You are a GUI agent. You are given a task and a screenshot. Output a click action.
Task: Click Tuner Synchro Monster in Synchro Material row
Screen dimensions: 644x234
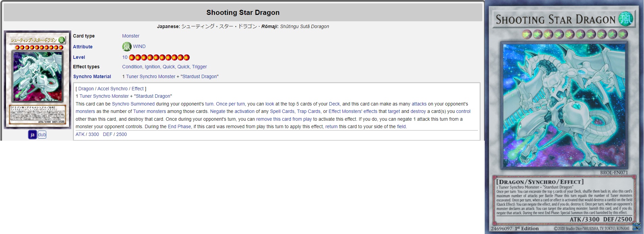tap(151, 76)
